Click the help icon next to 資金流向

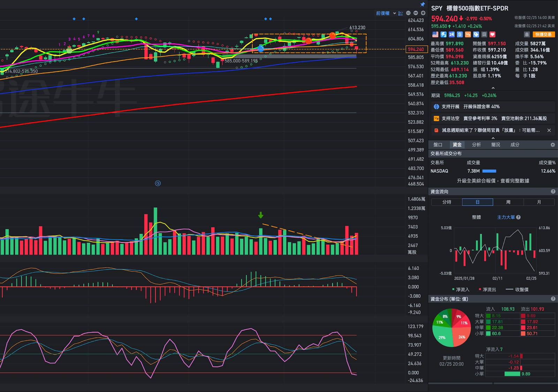(553, 192)
